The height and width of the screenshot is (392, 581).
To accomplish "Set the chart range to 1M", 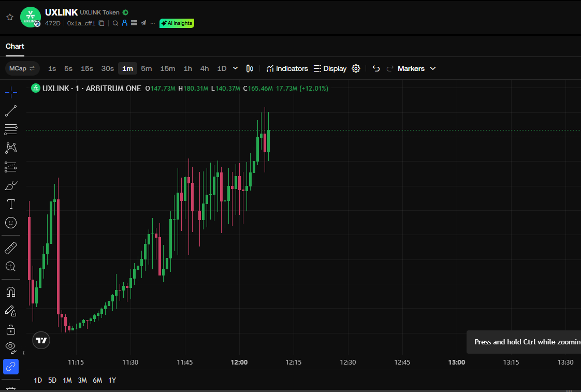I will tap(67, 380).
